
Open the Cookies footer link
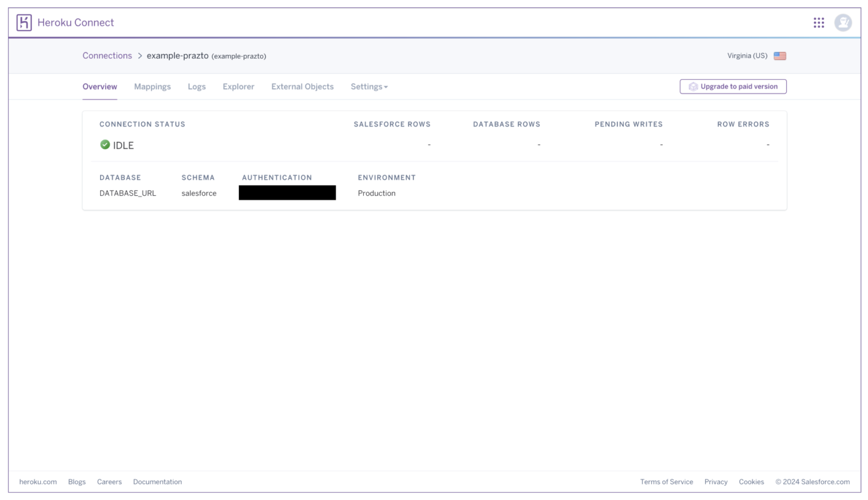(x=751, y=481)
